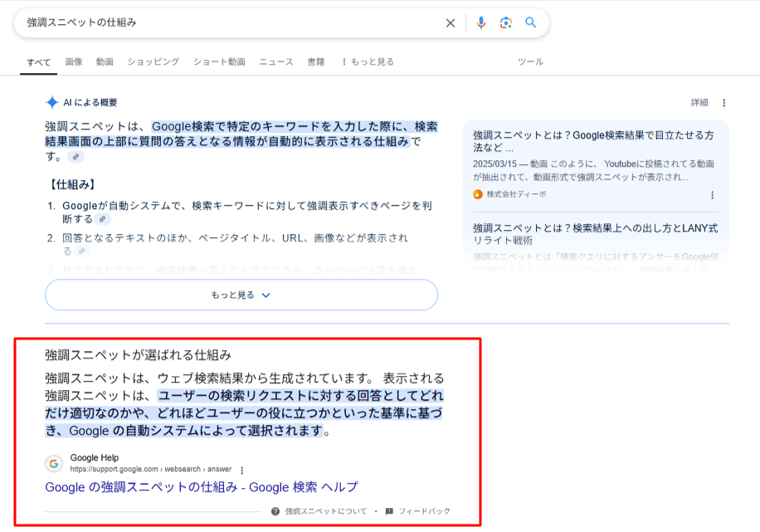Viewport: 760px width, 532px height.
Task: Click the blue magnifier search icon
Action: tap(531, 22)
